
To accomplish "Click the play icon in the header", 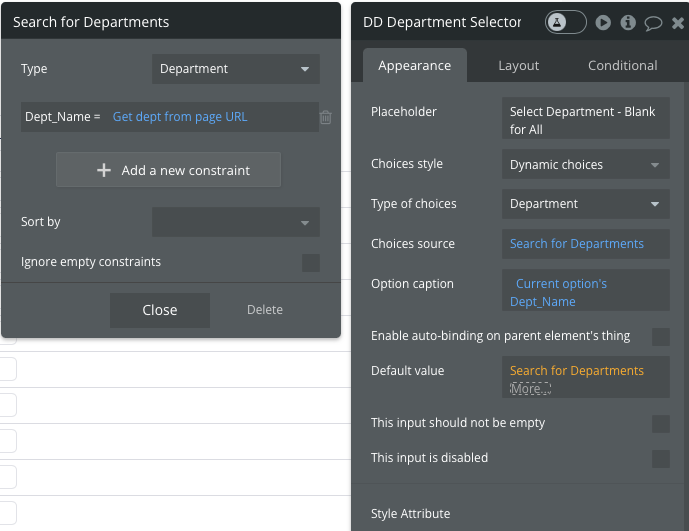I will [x=603, y=22].
